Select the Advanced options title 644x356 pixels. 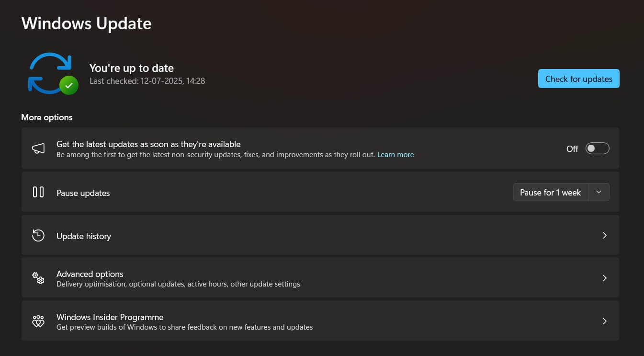coord(90,274)
